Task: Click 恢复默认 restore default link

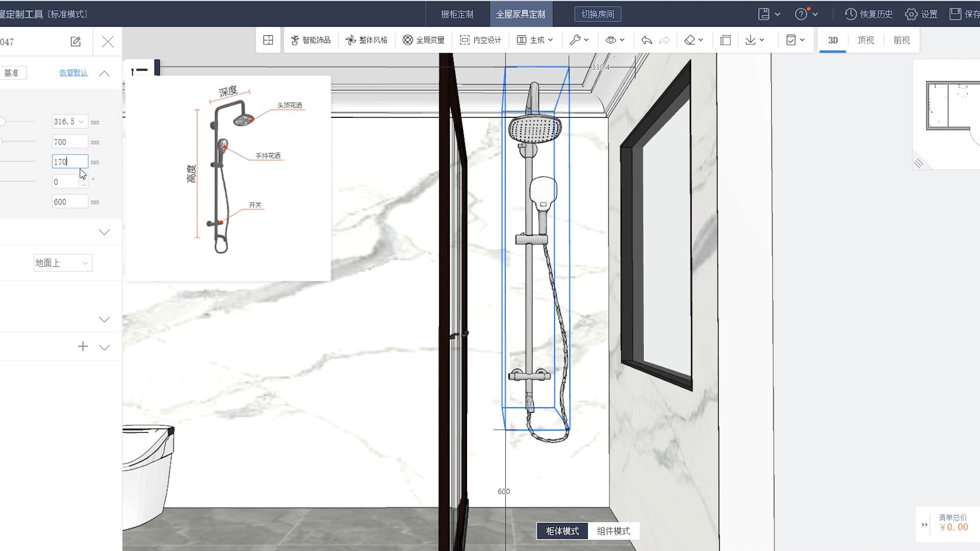Action: click(x=73, y=72)
